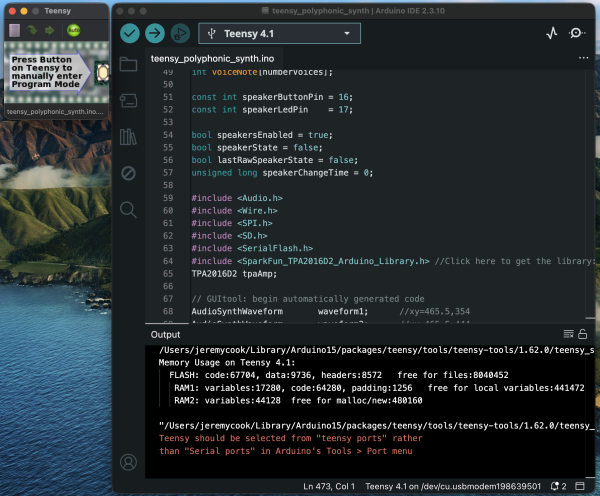Open the board selector dropdown Teensy 4.1

[x=279, y=33]
